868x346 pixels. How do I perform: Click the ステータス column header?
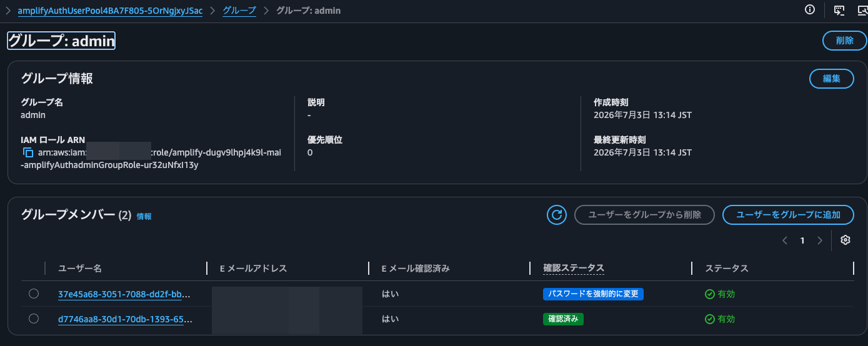[x=727, y=269]
